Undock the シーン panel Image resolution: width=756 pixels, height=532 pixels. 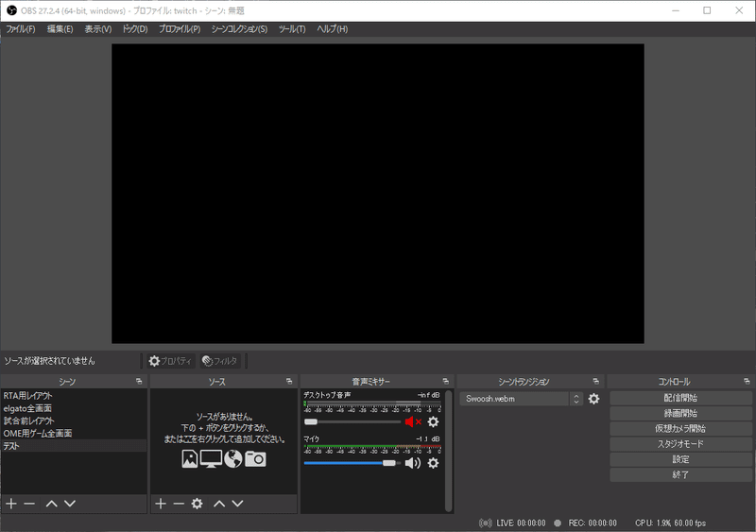pyautogui.click(x=139, y=381)
